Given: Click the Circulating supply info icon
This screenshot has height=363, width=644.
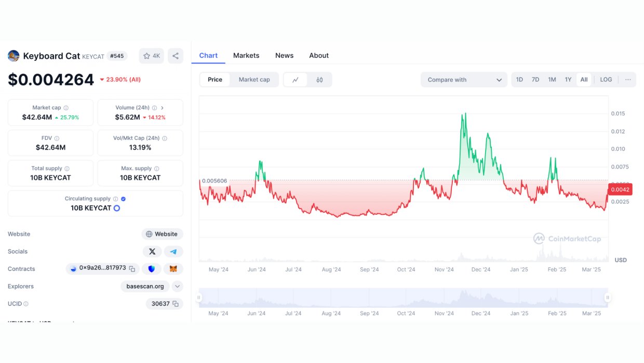Looking at the screenshot, I should click(x=115, y=199).
